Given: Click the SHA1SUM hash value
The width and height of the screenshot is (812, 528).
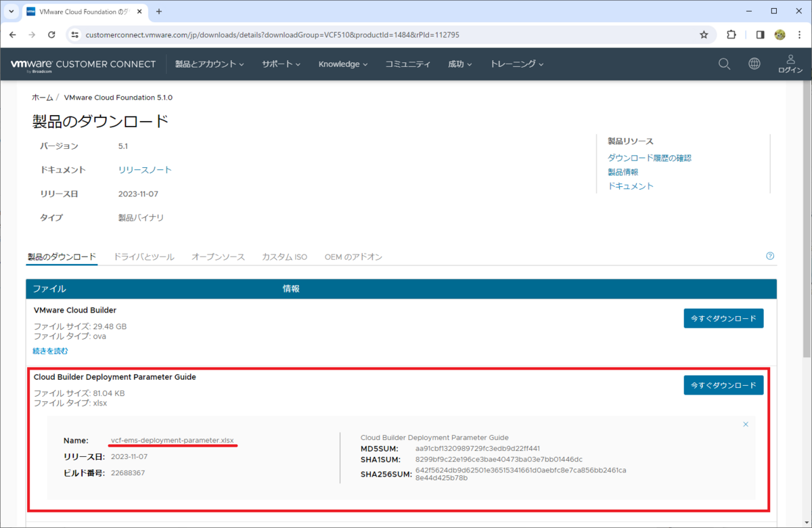Looking at the screenshot, I should (499, 460).
